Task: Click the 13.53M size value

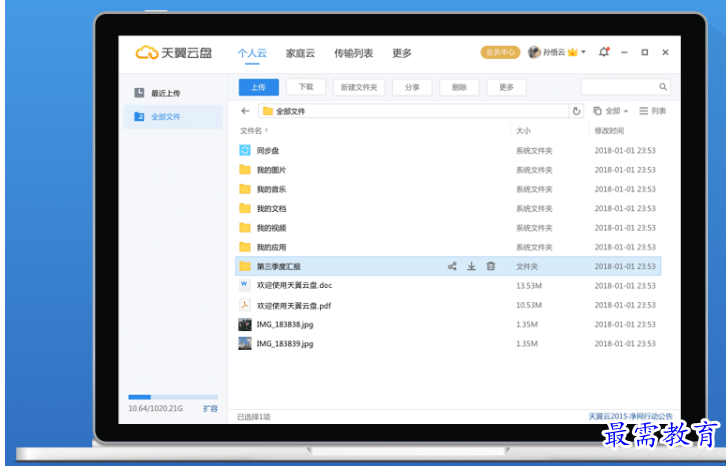Action: pyautogui.click(x=529, y=285)
